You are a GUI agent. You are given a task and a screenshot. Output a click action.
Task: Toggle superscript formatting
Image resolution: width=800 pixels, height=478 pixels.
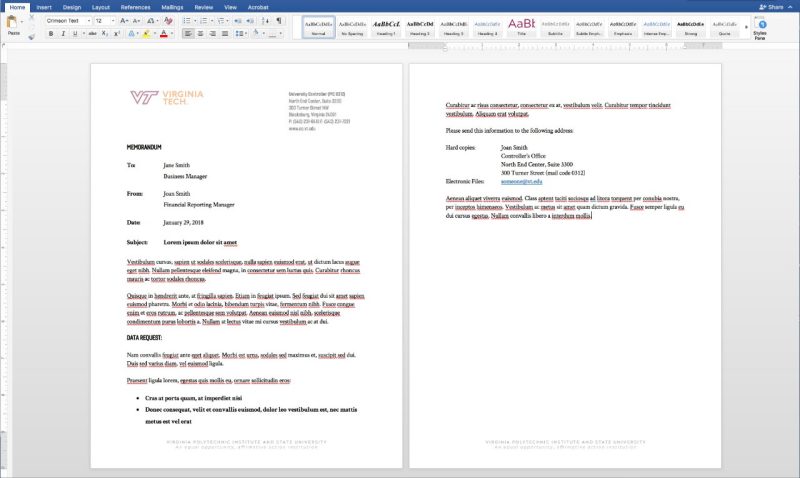117,34
